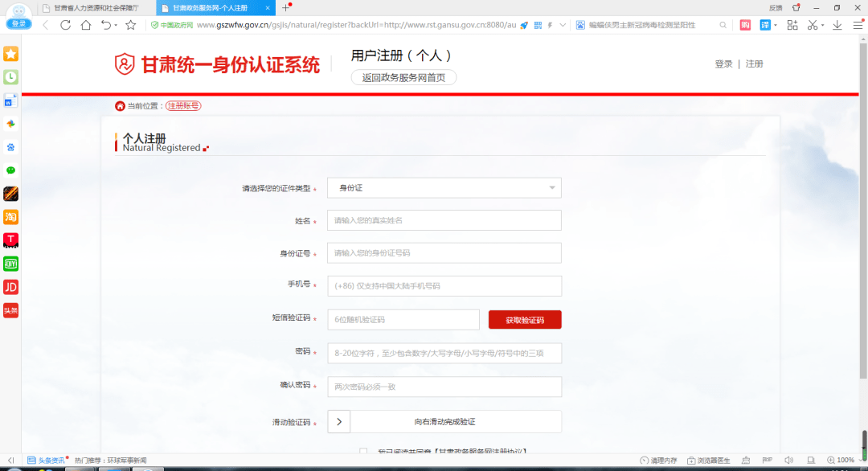Click the slider verification arrow handle

[338, 421]
